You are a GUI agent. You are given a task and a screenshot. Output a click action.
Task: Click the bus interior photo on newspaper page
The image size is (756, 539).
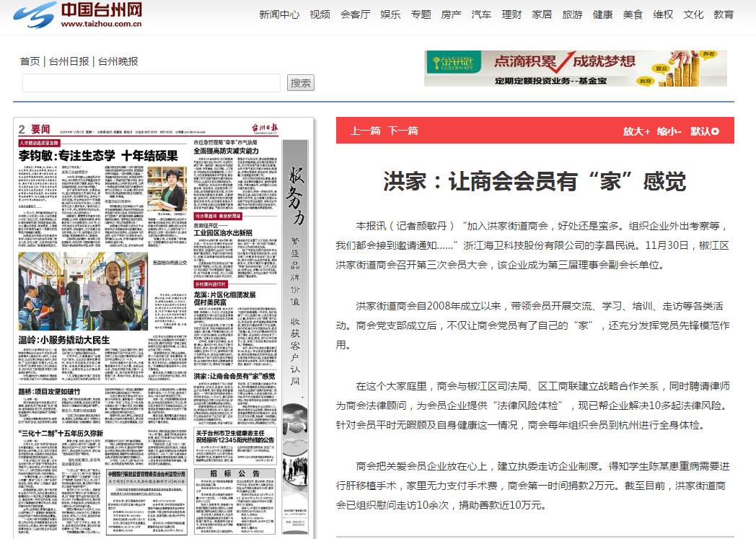click(x=83, y=292)
